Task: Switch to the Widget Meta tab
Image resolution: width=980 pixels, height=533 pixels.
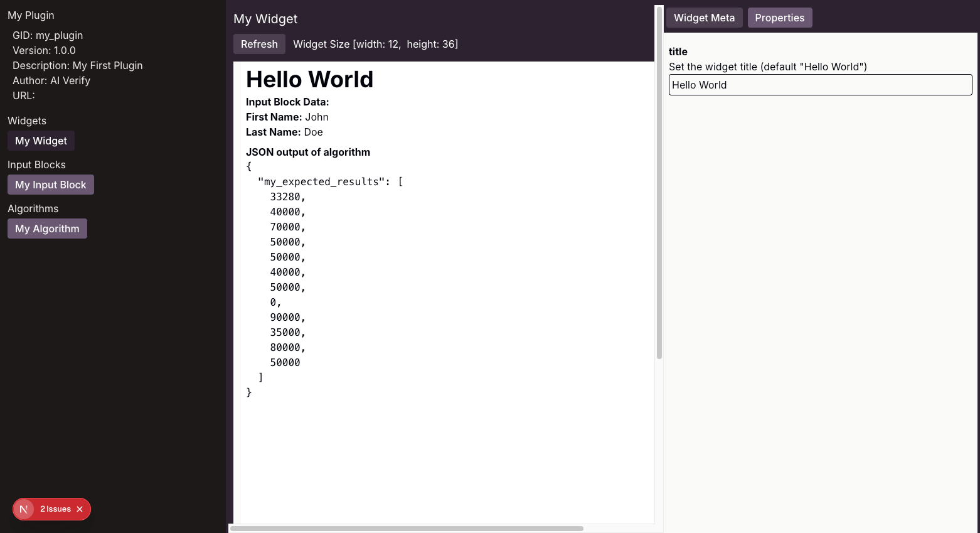Action: point(704,18)
